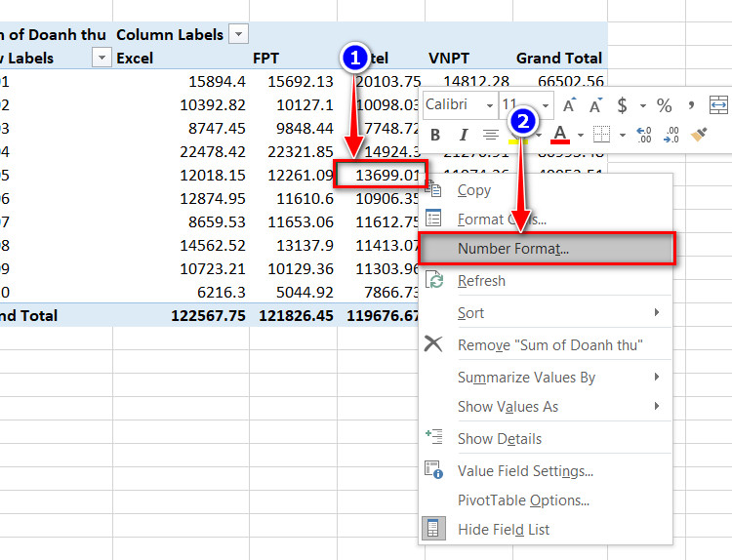732x560 pixels.
Task: Expand the font color dropdown arrow
Action: tap(581, 135)
